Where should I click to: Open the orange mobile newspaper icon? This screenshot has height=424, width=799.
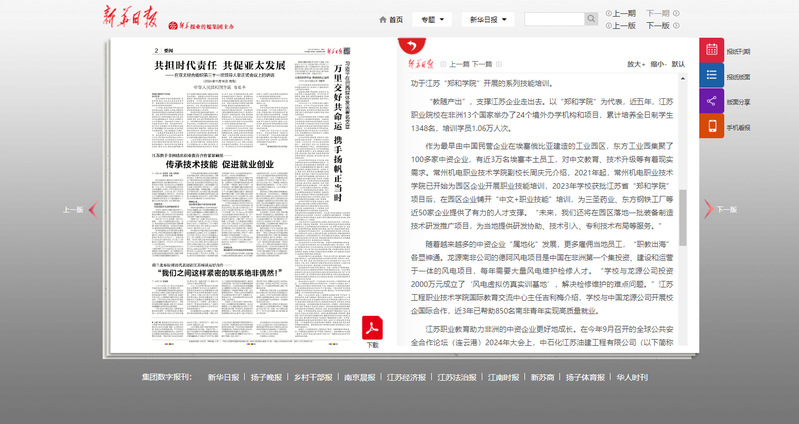coord(711,127)
